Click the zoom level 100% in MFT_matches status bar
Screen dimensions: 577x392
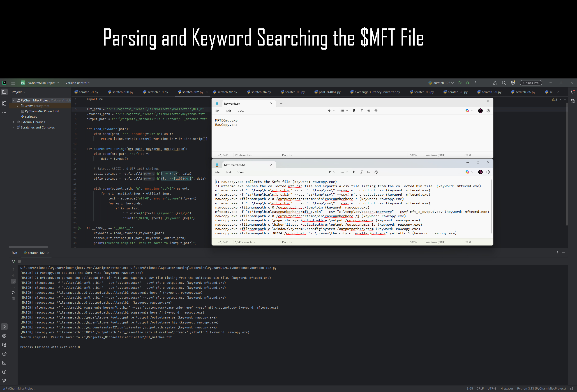[413, 242]
